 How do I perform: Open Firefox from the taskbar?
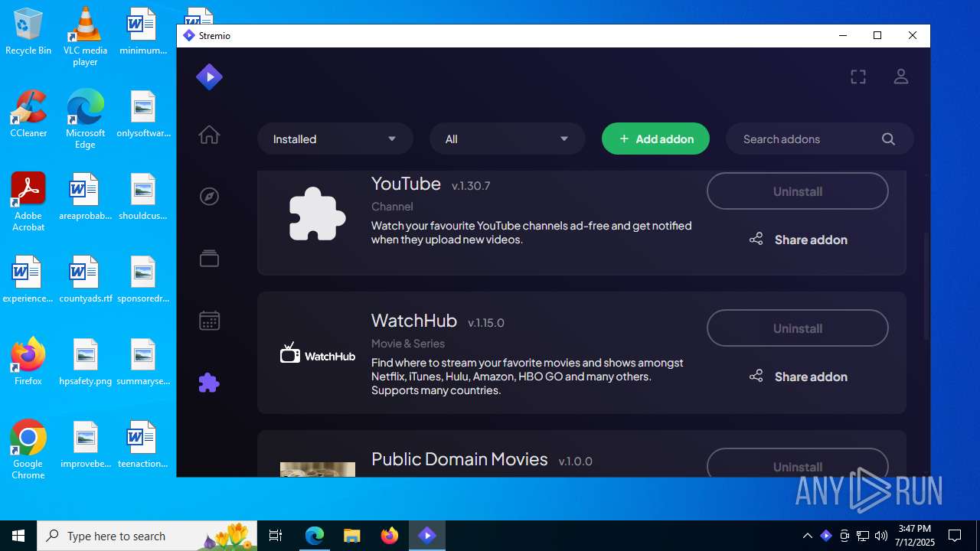pos(390,536)
